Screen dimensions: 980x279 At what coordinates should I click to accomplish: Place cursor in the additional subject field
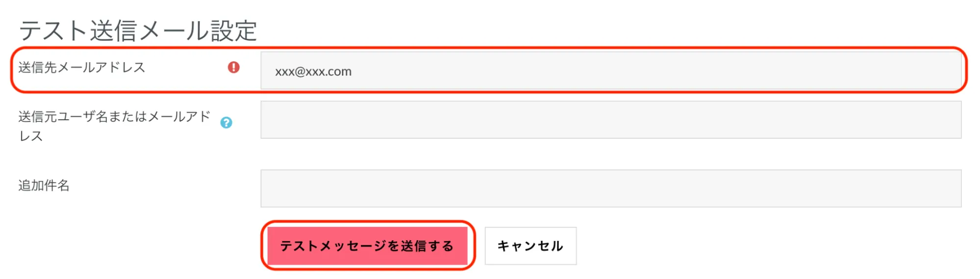pos(610,188)
